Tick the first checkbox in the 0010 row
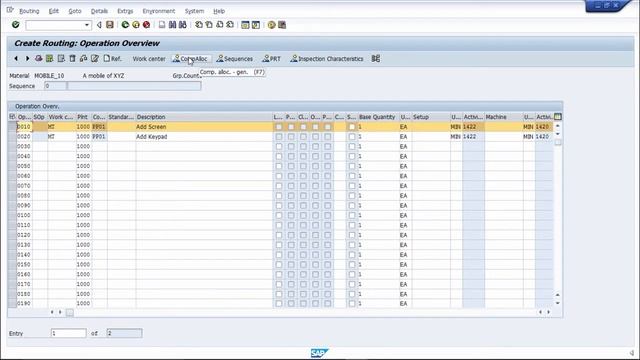The height and width of the screenshot is (360, 640). point(279,127)
